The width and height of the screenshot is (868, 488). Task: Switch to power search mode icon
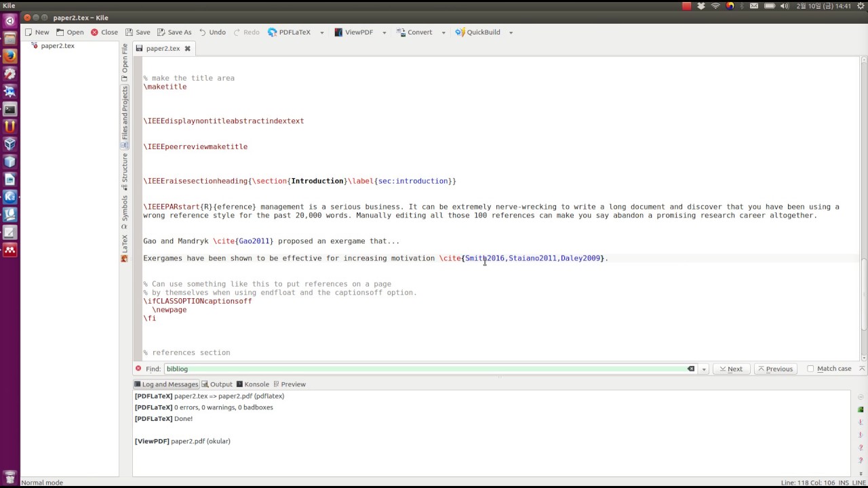pos(862,369)
